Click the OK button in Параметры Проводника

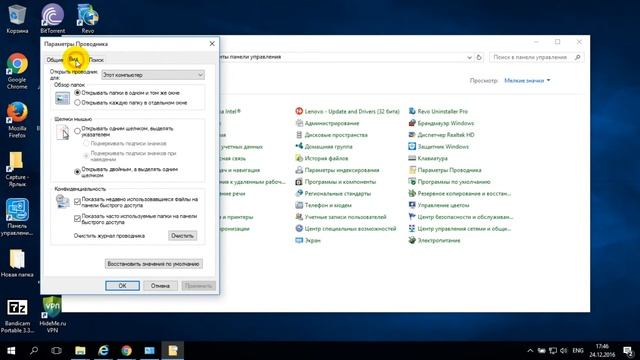(122, 286)
